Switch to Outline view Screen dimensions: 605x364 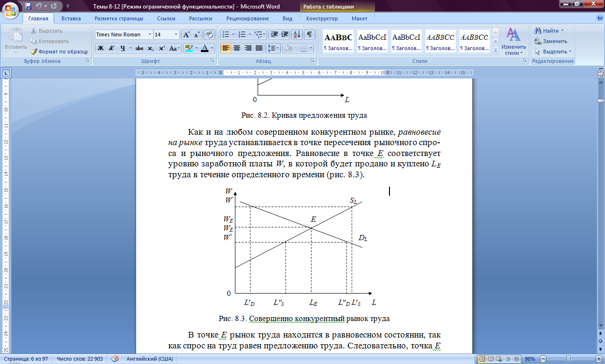(509, 359)
